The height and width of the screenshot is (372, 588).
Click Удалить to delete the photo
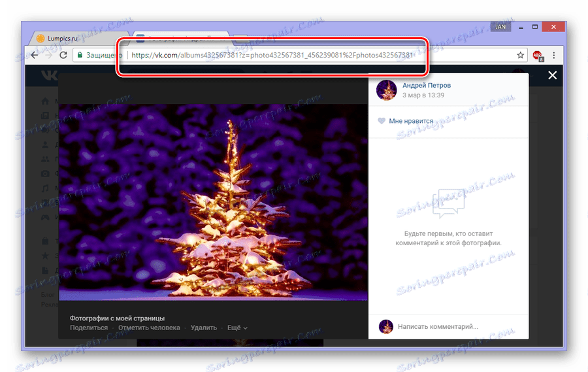pos(204,328)
